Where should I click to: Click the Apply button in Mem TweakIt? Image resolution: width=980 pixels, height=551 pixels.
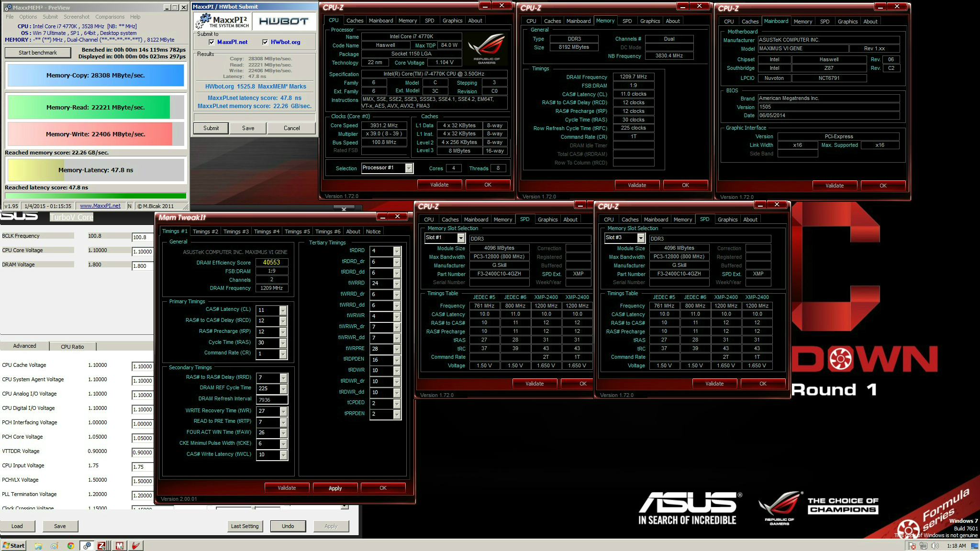(x=335, y=488)
